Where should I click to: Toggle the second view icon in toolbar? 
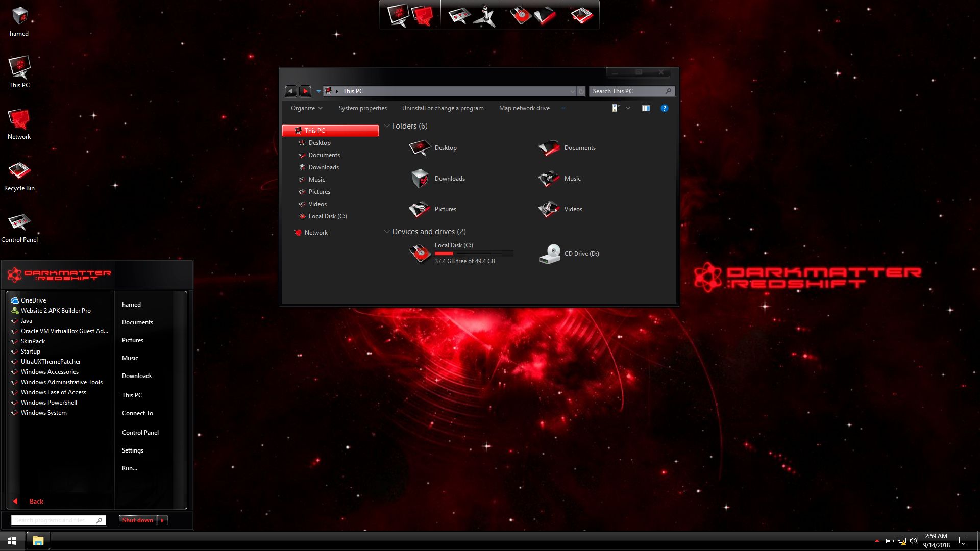point(646,108)
